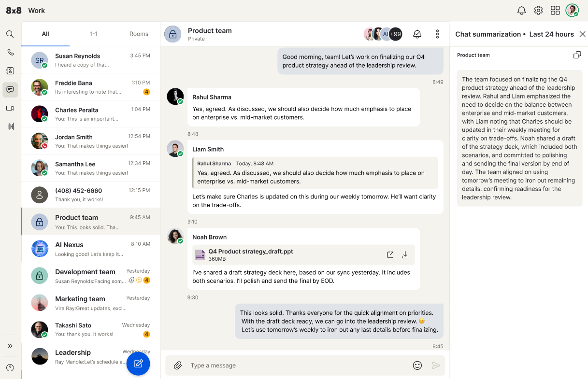588x379 pixels.
Task: Open Freddie Bana conversation
Action: point(91,87)
